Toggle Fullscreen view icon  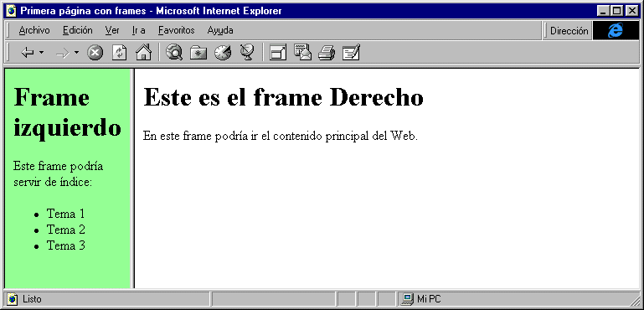[278, 53]
